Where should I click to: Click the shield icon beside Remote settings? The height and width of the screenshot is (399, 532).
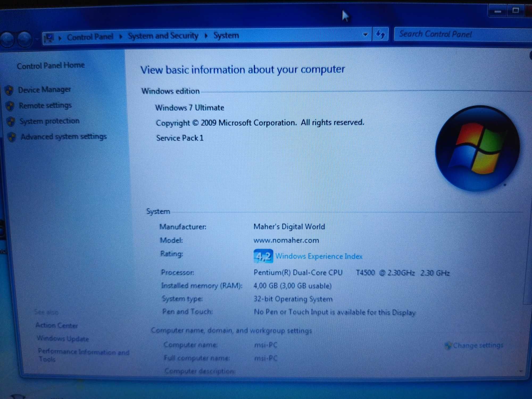click(10, 106)
